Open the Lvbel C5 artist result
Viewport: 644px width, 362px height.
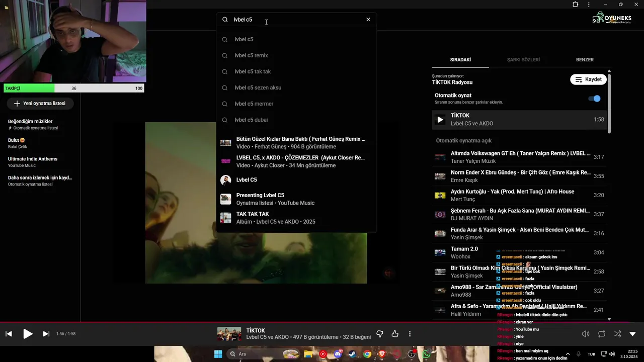pyautogui.click(x=296, y=180)
